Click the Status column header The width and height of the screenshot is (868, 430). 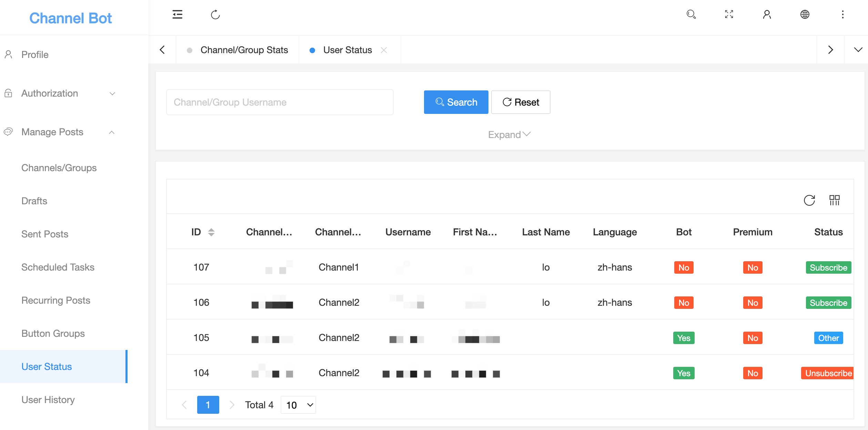(828, 232)
